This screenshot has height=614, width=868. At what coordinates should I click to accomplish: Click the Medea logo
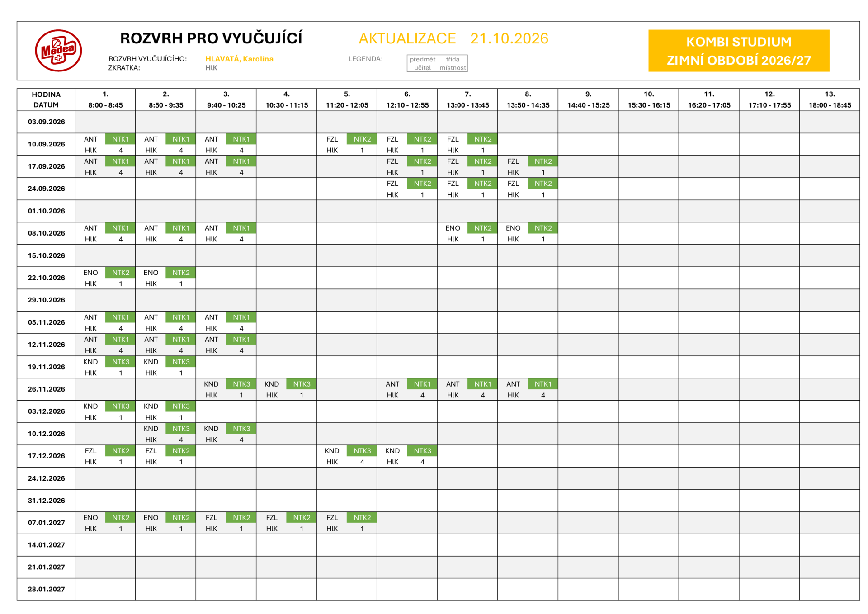pos(58,51)
